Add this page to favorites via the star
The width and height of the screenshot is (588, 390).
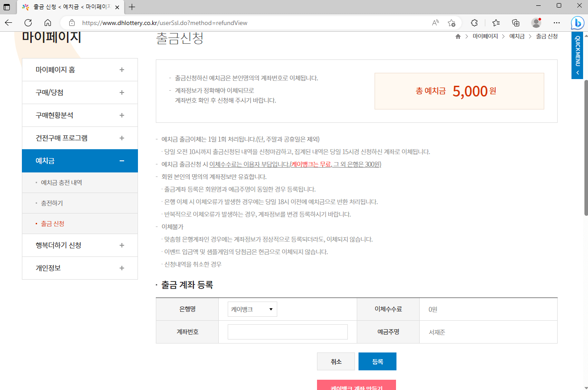(x=451, y=22)
